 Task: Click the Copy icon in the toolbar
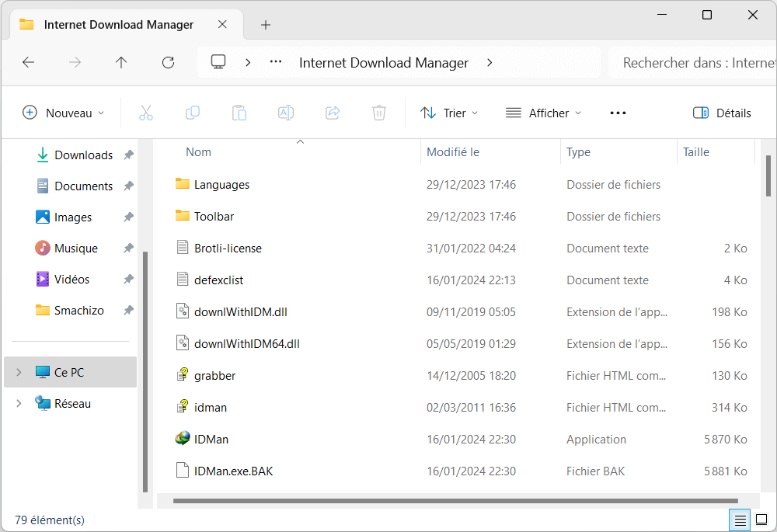(x=192, y=113)
